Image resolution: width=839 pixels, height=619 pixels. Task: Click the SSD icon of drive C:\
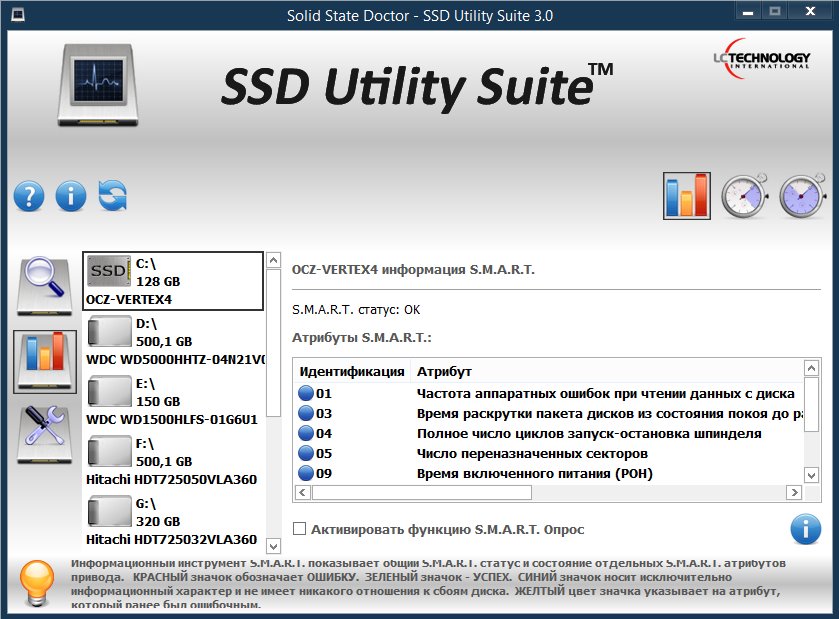pos(109,271)
